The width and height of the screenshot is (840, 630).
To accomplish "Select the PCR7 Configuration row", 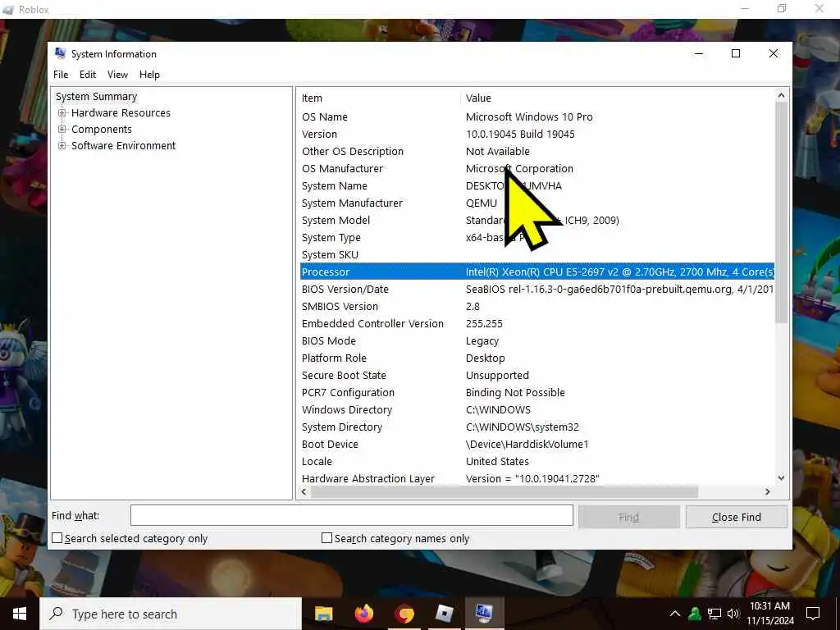I will (537, 393).
